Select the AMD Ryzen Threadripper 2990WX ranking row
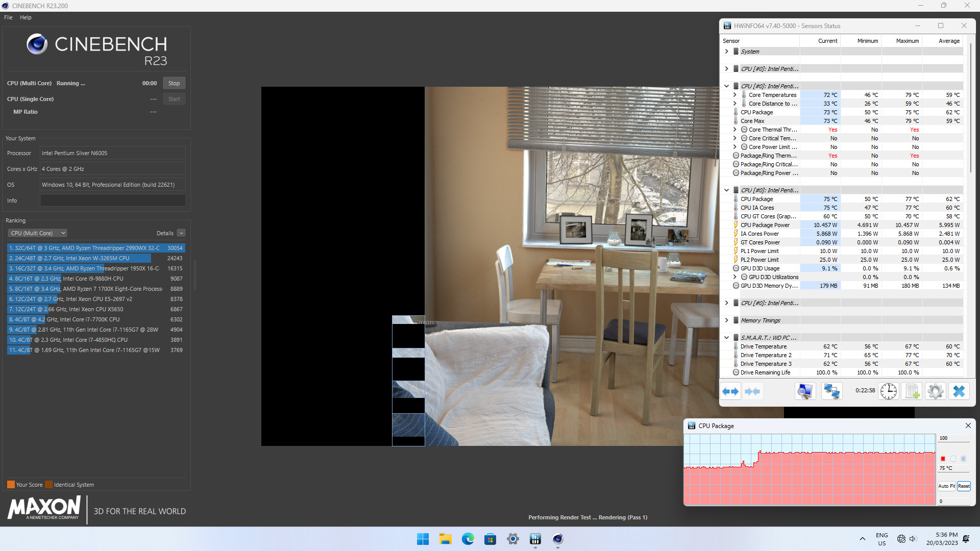The width and height of the screenshot is (980, 551). click(96, 248)
